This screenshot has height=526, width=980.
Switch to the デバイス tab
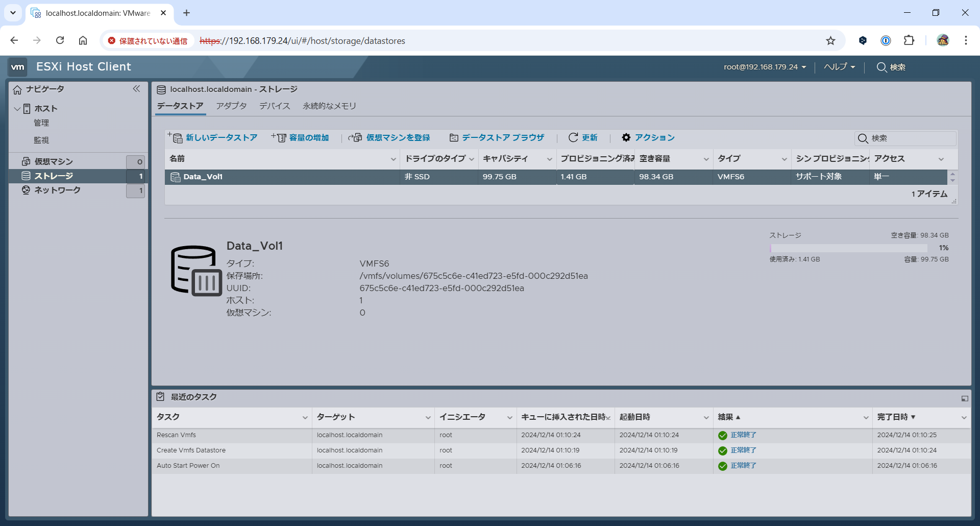click(x=275, y=106)
